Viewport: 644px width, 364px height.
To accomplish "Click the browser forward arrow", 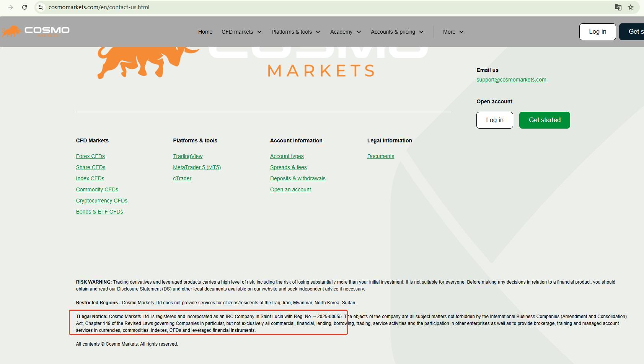I will pyautogui.click(x=11, y=7).
